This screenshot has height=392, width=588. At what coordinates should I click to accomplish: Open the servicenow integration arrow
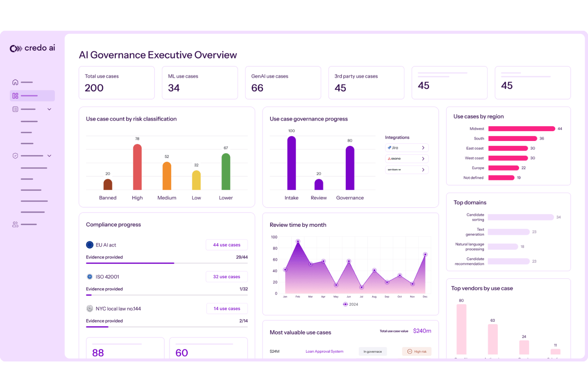(x=423, y=170)
